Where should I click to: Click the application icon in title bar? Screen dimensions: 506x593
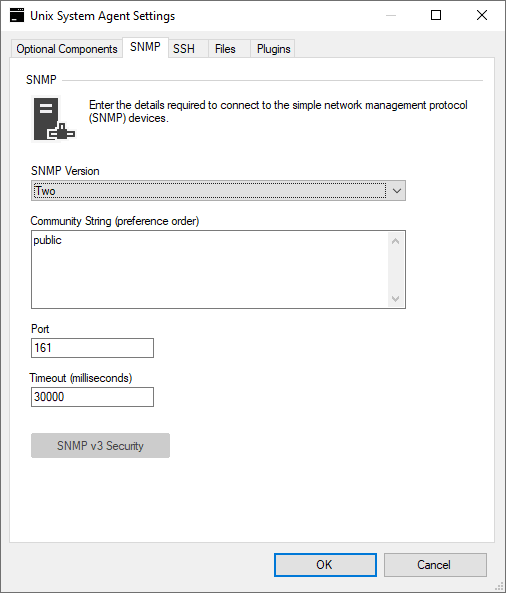pos(17,16)
